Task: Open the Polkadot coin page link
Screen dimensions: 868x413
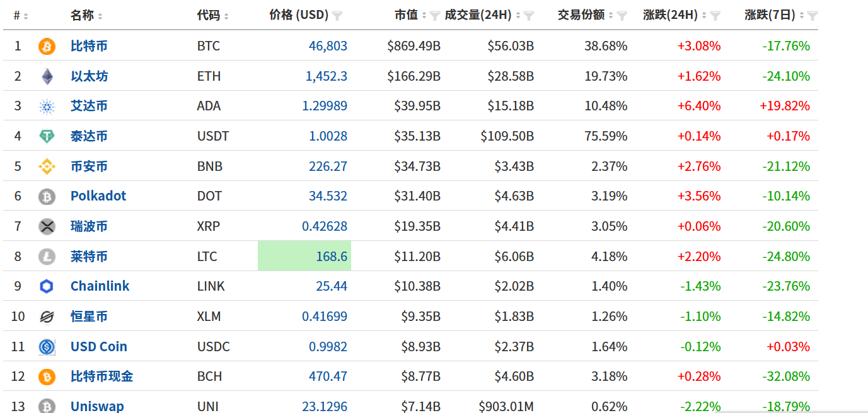Action: (98, 196)
